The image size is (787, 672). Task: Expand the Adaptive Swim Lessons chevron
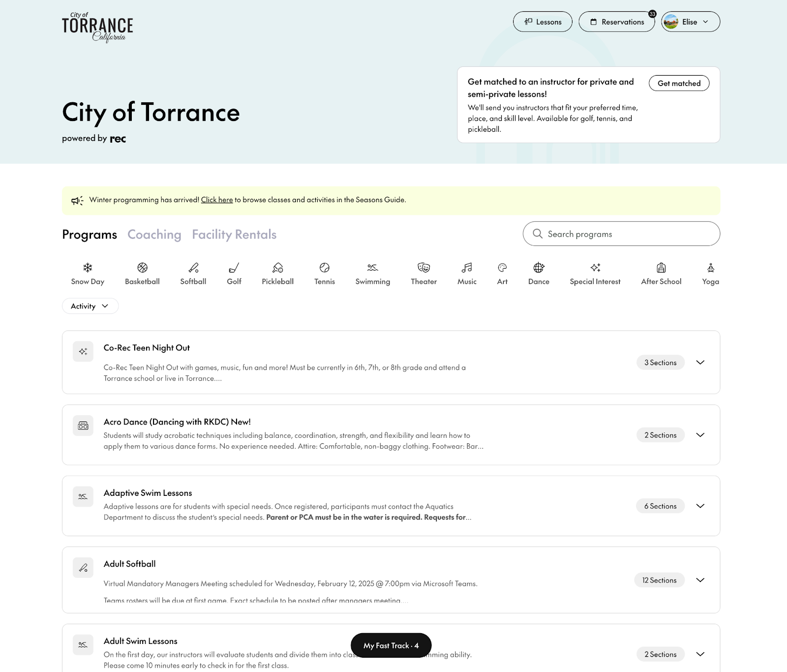coord(700,506)
